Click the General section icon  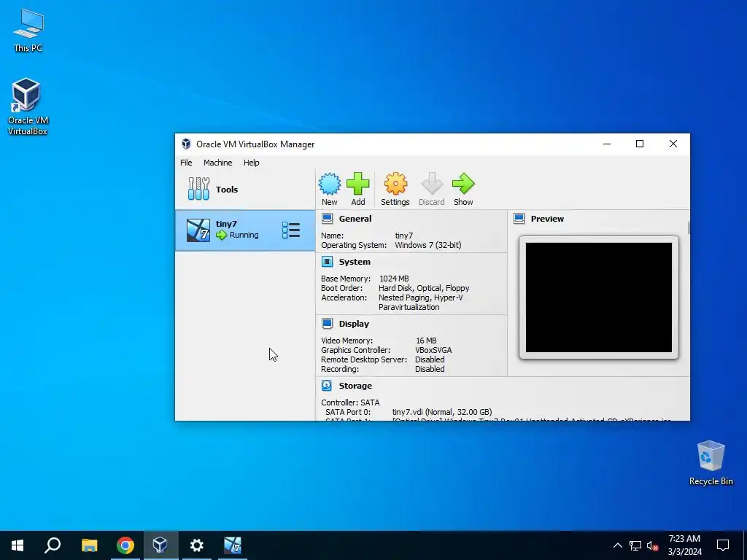(328, 219)
